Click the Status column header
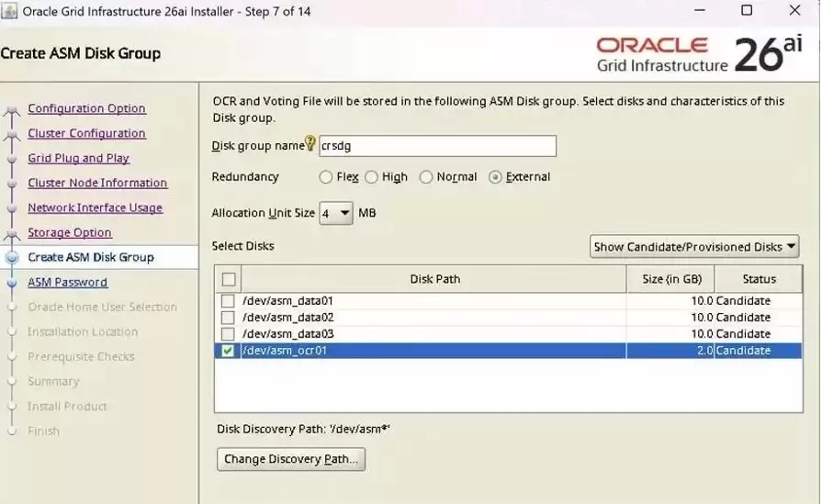 (759, 279)
